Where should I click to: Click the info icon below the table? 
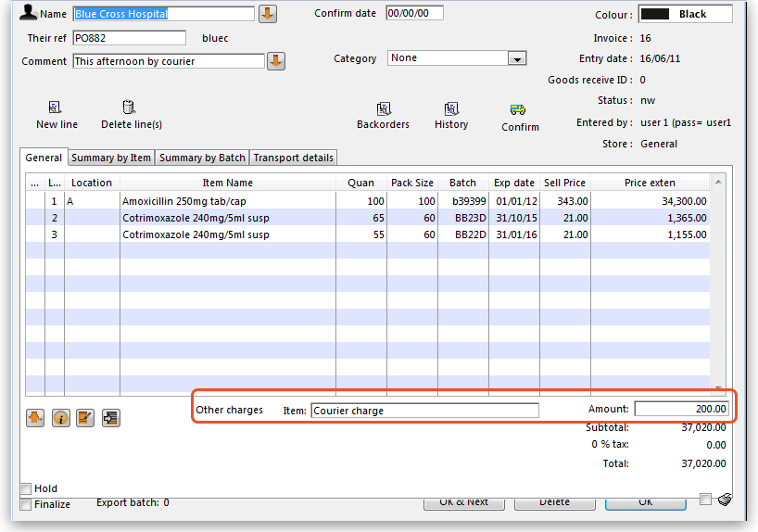(61, 418)
